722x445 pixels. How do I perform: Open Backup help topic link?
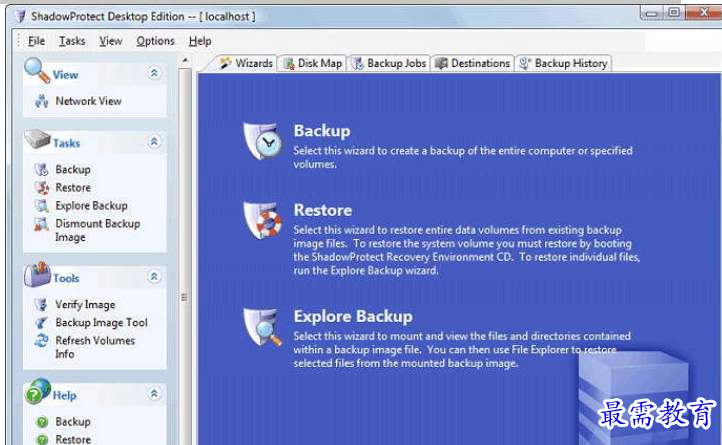[x=73, y=422]
